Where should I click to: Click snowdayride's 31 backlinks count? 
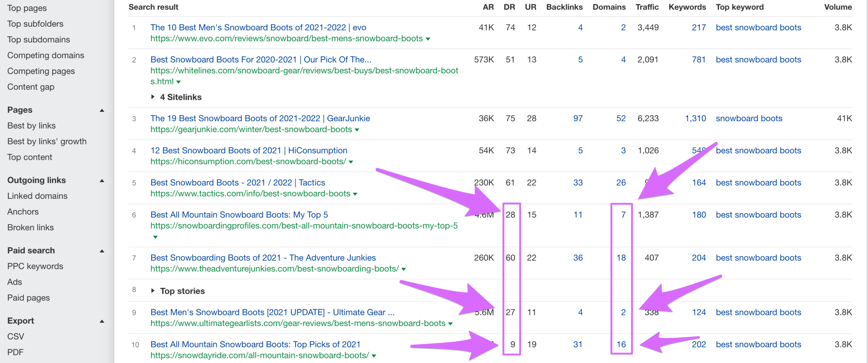point(578,344)
